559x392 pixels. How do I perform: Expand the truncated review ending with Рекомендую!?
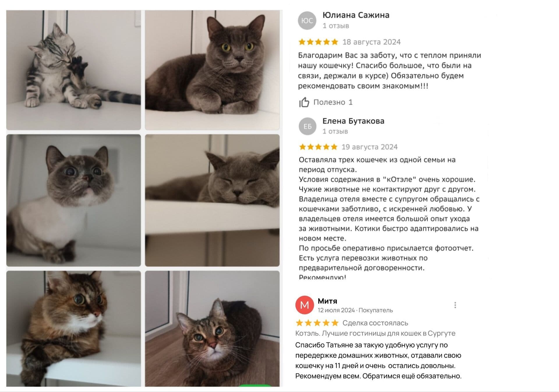322,277
